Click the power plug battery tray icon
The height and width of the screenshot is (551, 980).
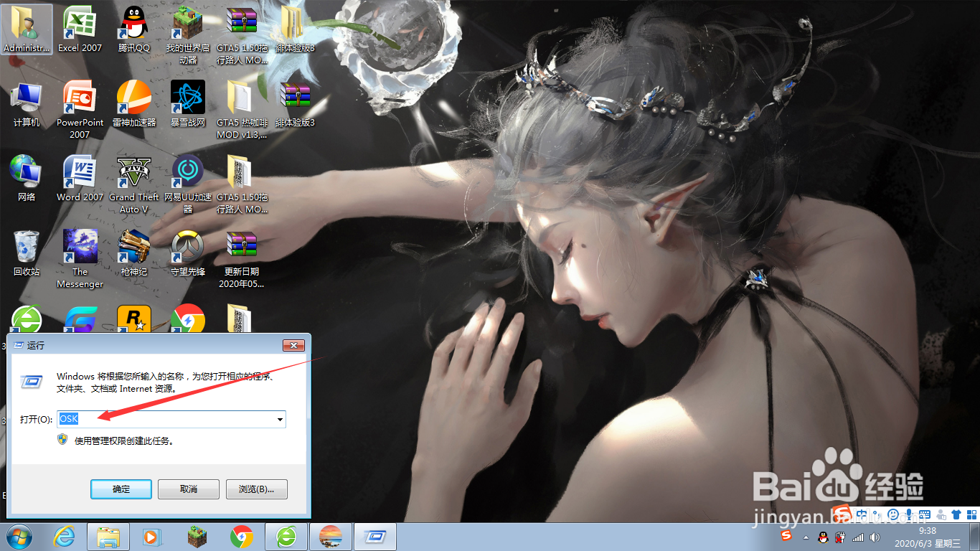(x=840, y=537)
